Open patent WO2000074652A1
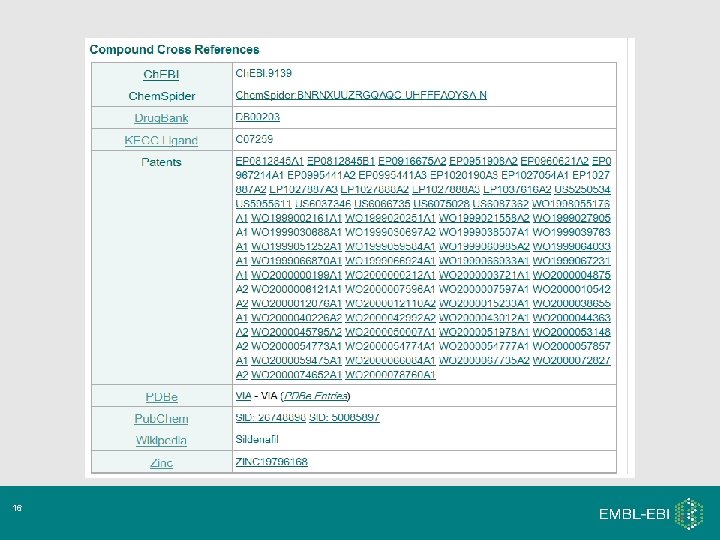Image resolution: width=720 pixels, height=540 pixels. pyautogui.click(x=297, y=375)
